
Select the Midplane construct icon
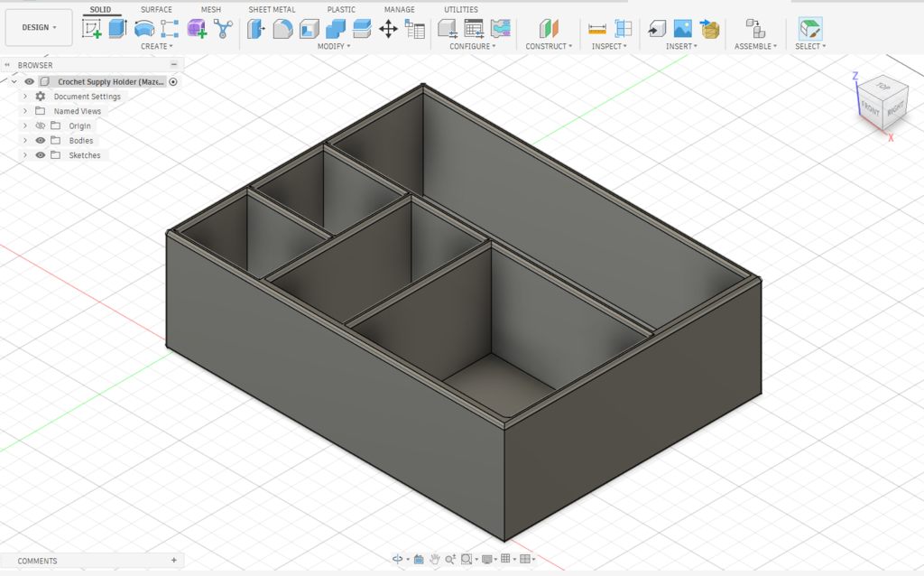click(549, 28)
